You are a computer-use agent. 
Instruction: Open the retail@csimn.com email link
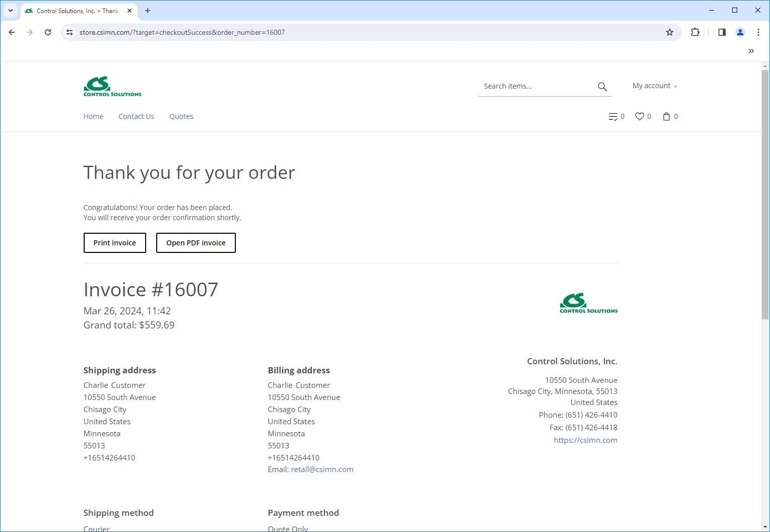click(322, 469)
